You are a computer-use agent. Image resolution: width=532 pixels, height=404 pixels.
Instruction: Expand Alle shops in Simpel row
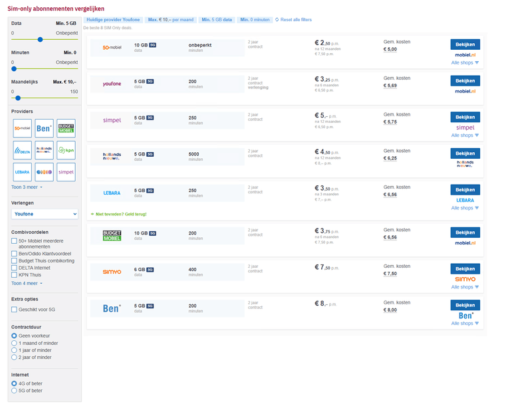(465, 136)
